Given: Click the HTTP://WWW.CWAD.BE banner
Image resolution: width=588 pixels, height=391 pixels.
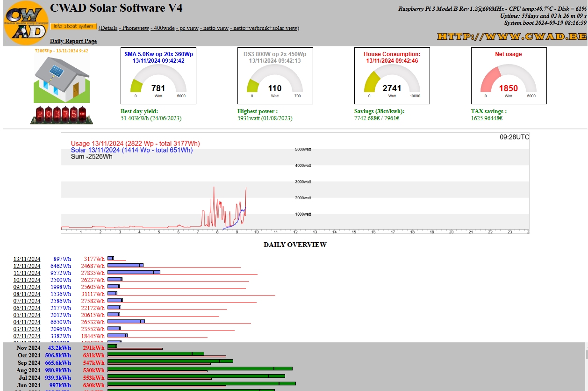Looking at the screenshot, I should (x=511, y=36).
